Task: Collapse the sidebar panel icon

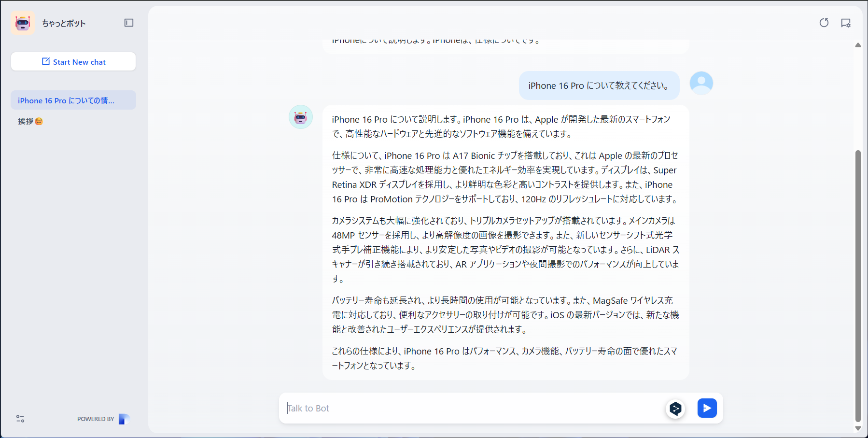Action: 129,23
